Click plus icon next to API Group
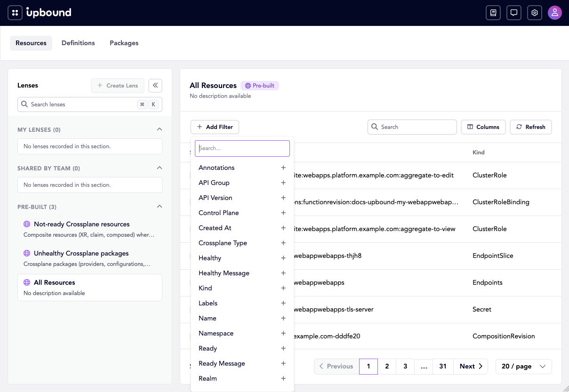 coord(283,183)
